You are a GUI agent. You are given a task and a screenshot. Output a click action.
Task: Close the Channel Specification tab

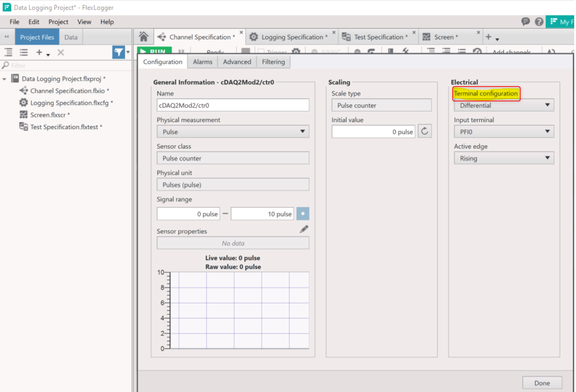[x=241, y=33]
